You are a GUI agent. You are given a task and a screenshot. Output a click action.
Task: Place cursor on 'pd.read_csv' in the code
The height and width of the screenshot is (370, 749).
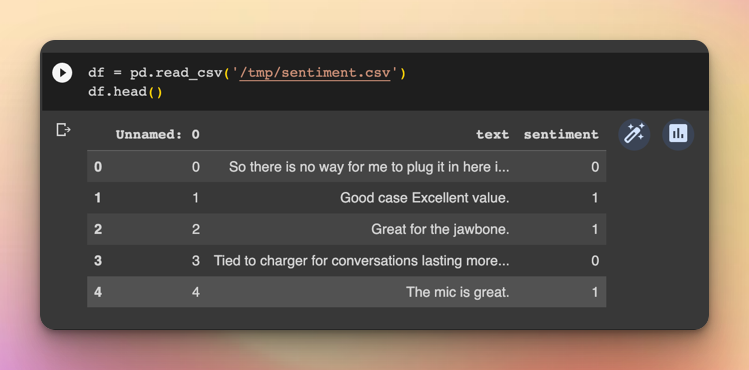point(176,73)
